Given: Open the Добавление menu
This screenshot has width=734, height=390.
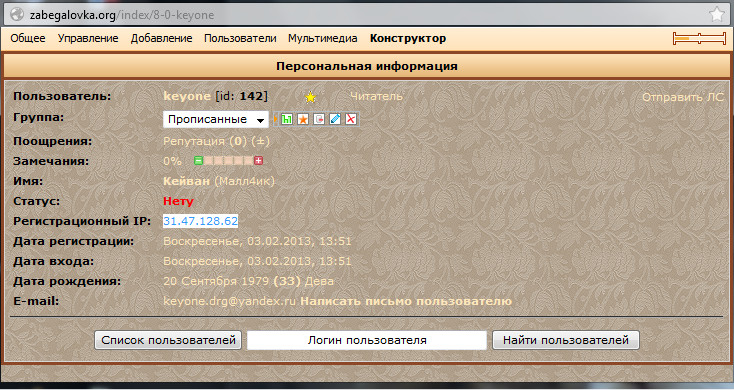Looking at the screenshot, I should pos(161,38).
